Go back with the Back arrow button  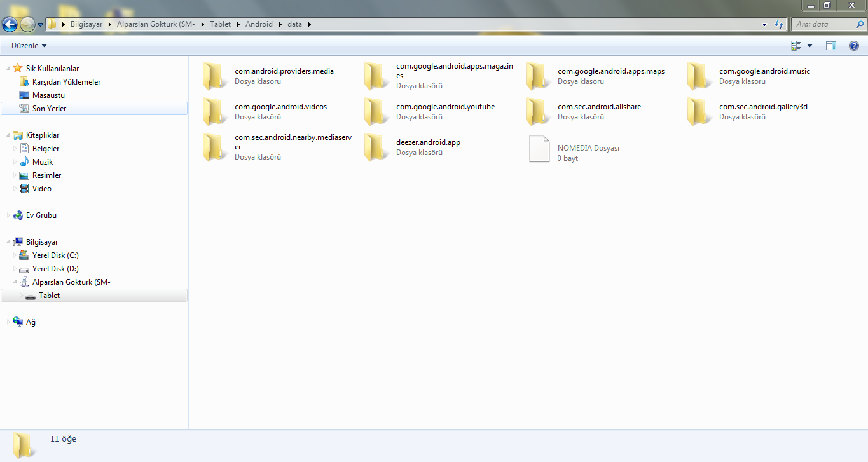click(x=10, y=24)
